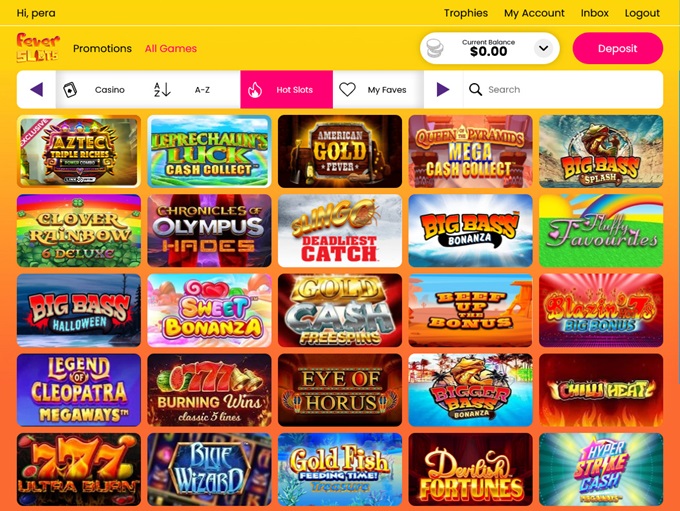Click the heart My Faves icon
680x511 pixels.
(x=347, y=90)
